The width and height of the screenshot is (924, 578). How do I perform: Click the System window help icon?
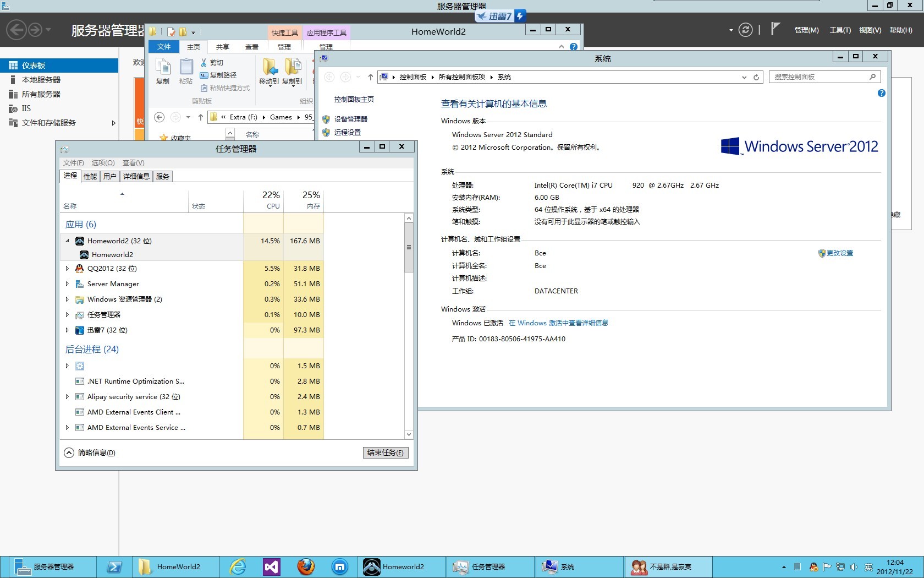(882, 94)
